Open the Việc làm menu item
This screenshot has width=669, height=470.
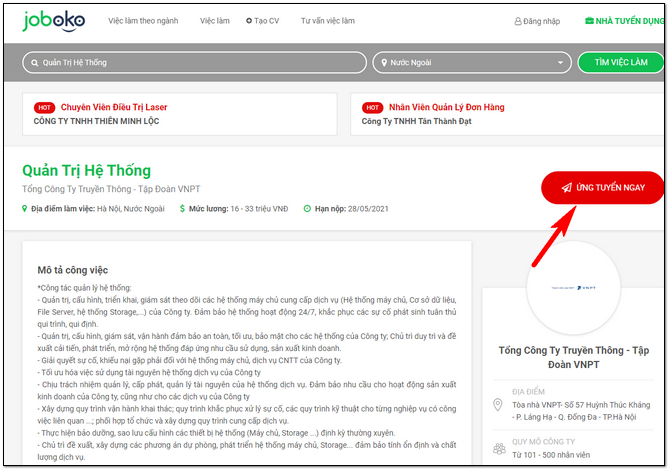point(214,21)
